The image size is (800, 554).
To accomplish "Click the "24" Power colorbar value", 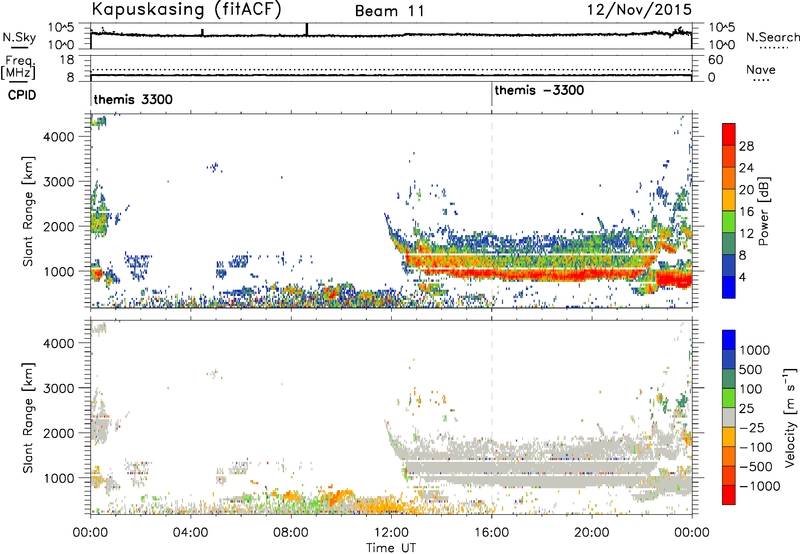I will coord(746,168).
